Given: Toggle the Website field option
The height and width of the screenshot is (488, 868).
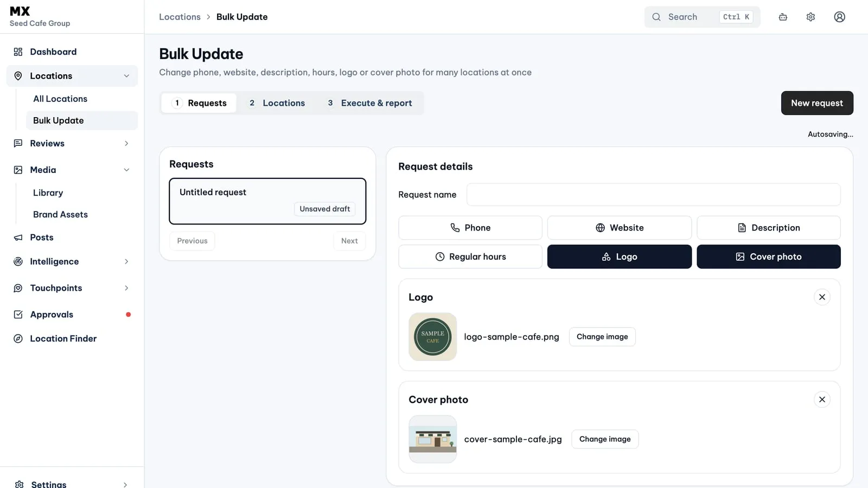Looking at the screenshot, I should [x=619, y=228].
